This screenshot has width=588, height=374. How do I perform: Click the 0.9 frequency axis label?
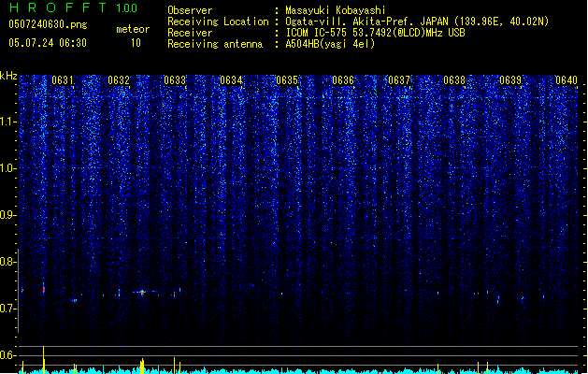click(8, 215)
